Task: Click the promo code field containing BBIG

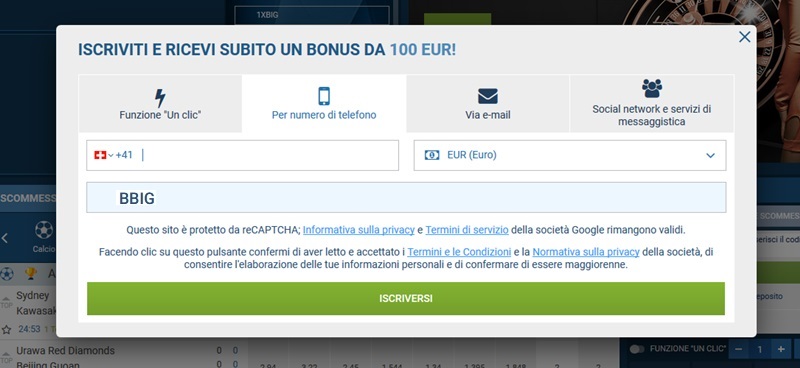Action: coord(406,198)
